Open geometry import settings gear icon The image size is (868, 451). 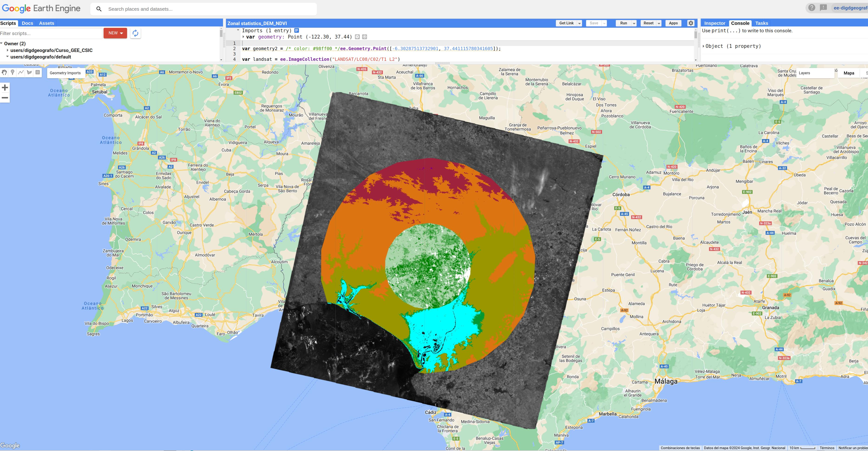point(357,37)
